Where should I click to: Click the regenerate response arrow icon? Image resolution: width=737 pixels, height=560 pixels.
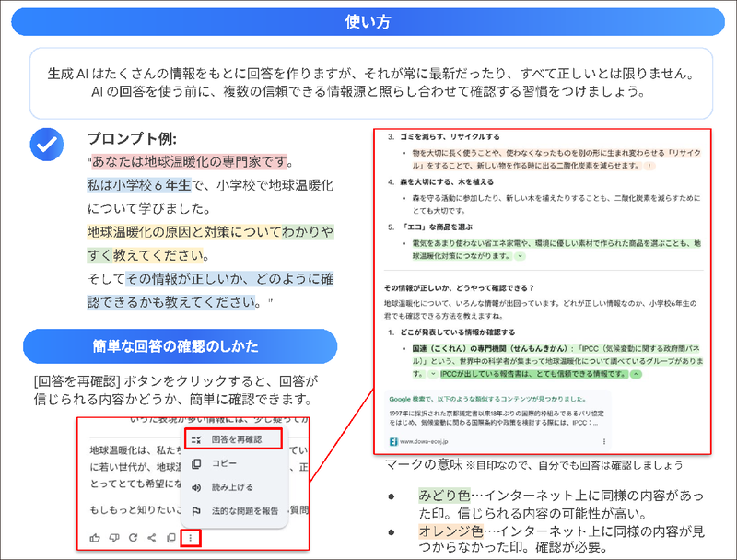coord(132,539)
